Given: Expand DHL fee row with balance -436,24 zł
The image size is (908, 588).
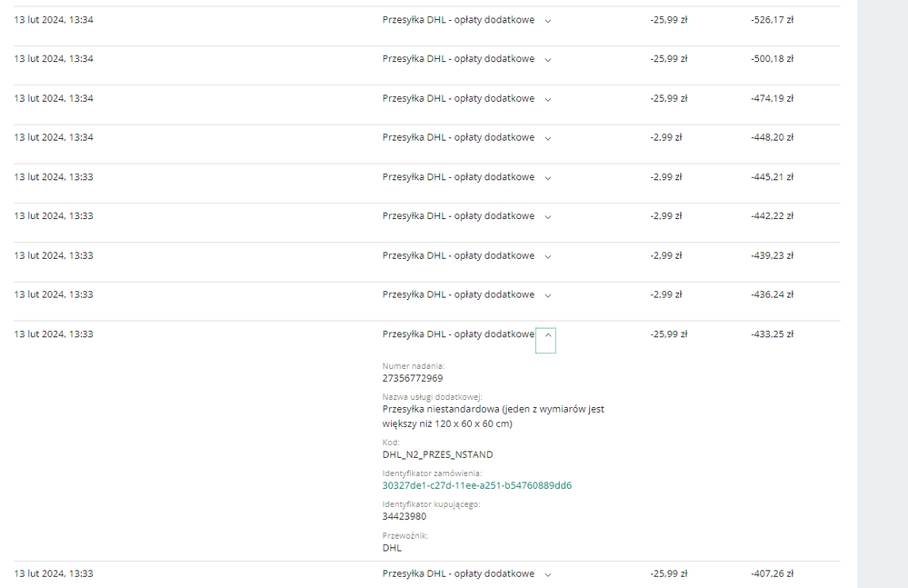Looking at the screenshot, I should [x=548, y=295].
